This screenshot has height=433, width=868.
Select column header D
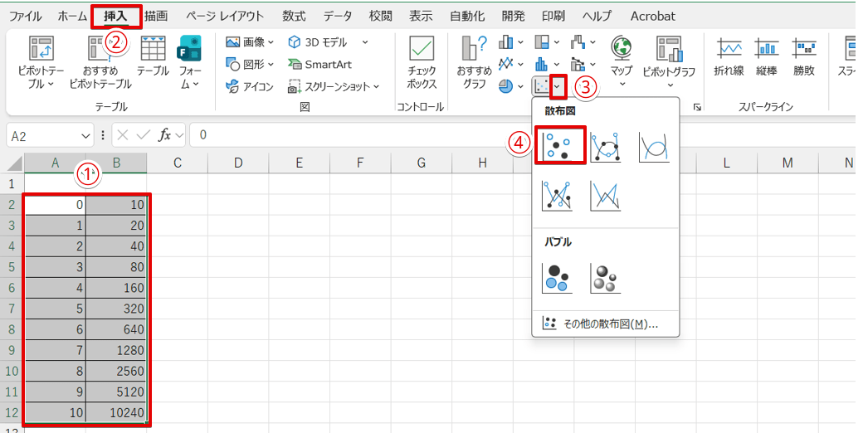coord(239,163)
